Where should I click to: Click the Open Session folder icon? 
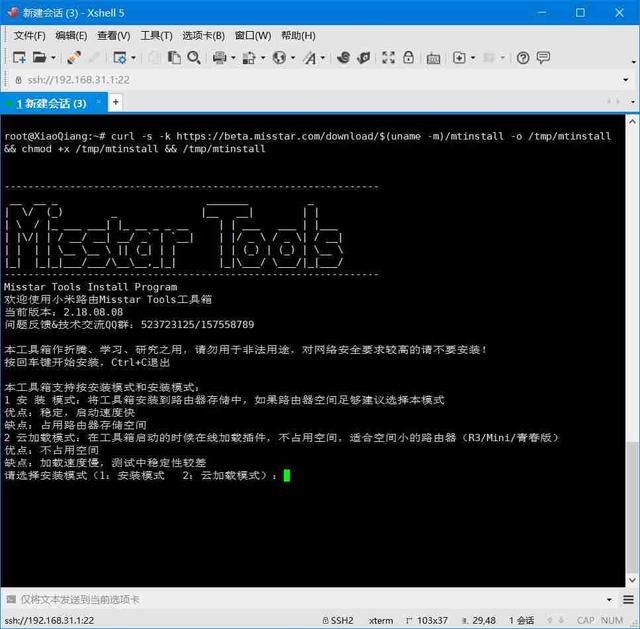[39, 58]
